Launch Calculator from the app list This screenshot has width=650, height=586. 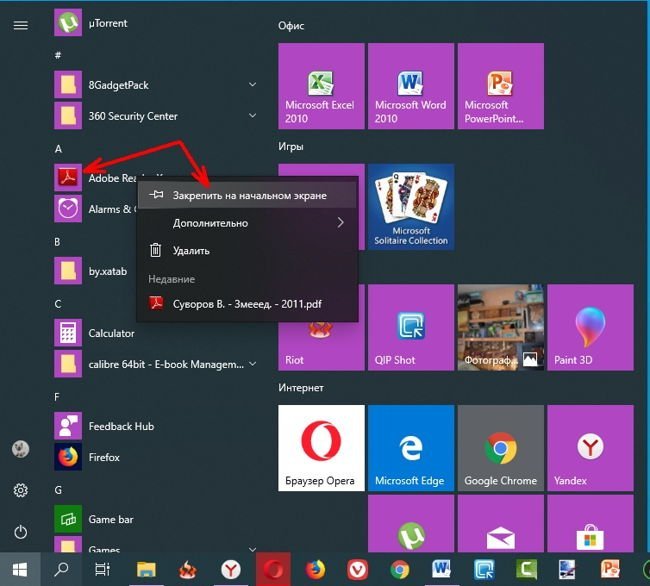click(155, 333)
